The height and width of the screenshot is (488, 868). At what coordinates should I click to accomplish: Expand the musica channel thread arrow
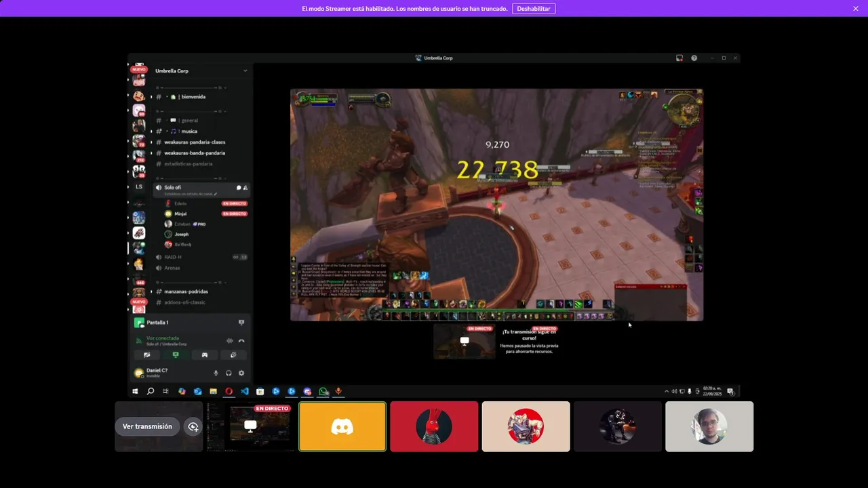151,131
